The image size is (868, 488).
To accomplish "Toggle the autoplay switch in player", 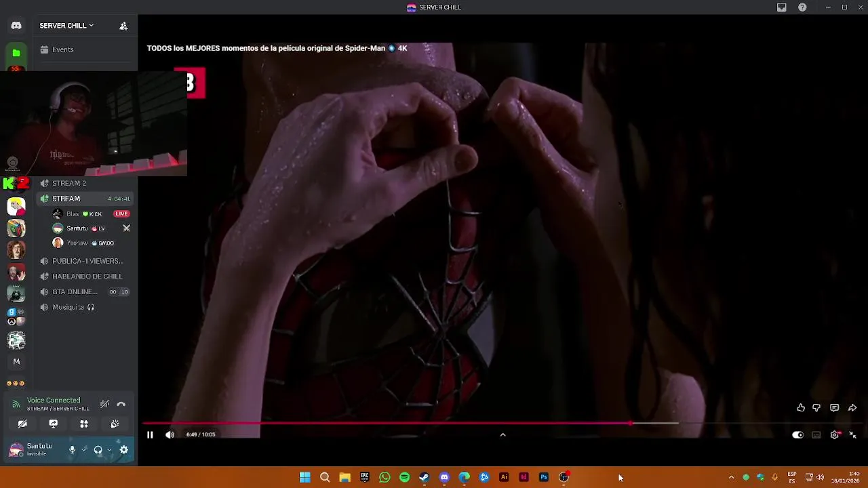I will click(798, 435).
